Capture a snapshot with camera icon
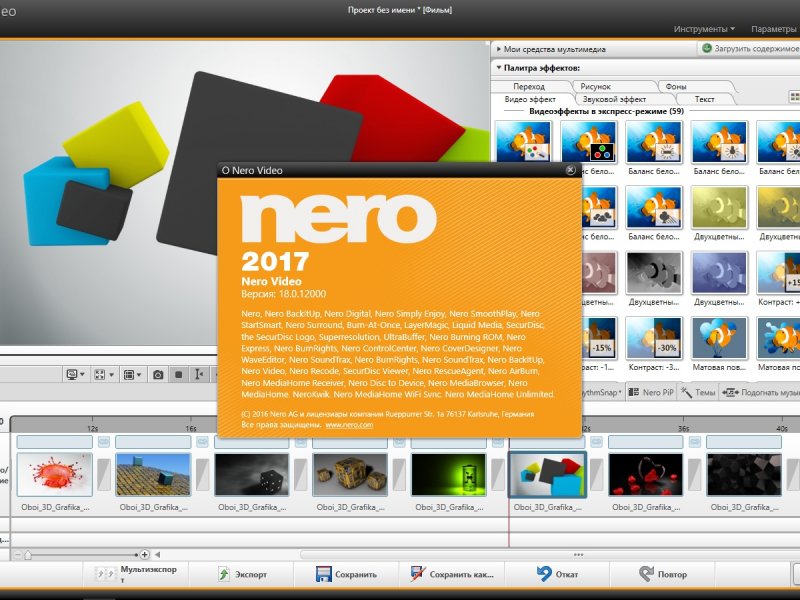Viewport: 800px width, 600px height. tap(158, 374)
